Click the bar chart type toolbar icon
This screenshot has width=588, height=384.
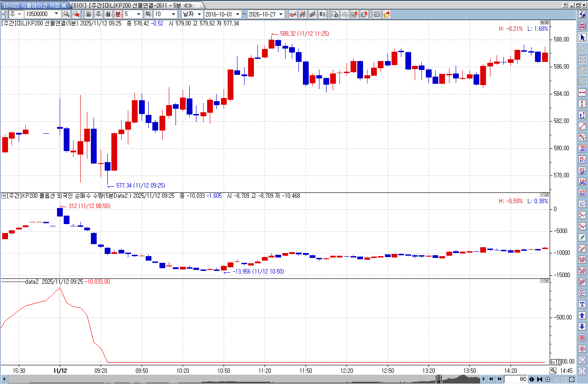[x=313, y=14]
